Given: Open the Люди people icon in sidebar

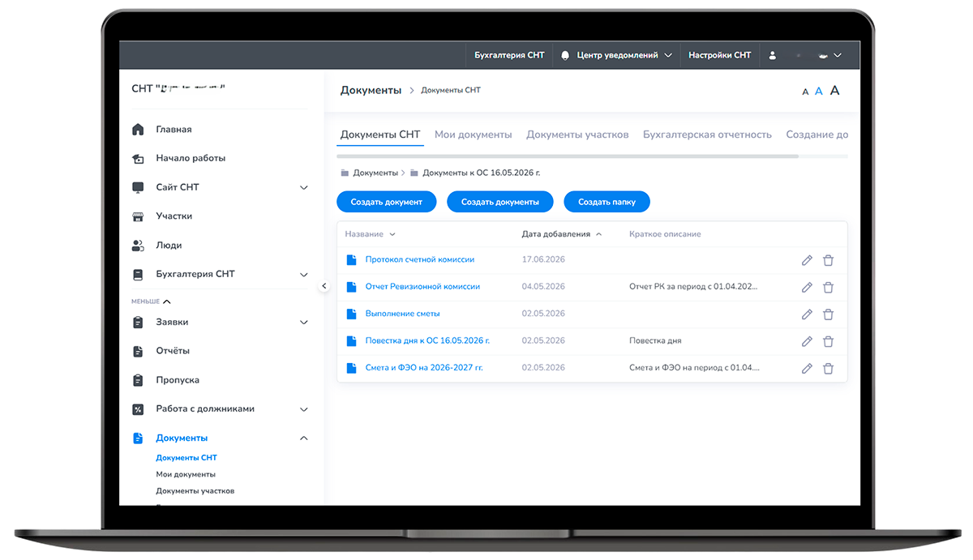Looking at the screenshot, I should coord(138,245).
